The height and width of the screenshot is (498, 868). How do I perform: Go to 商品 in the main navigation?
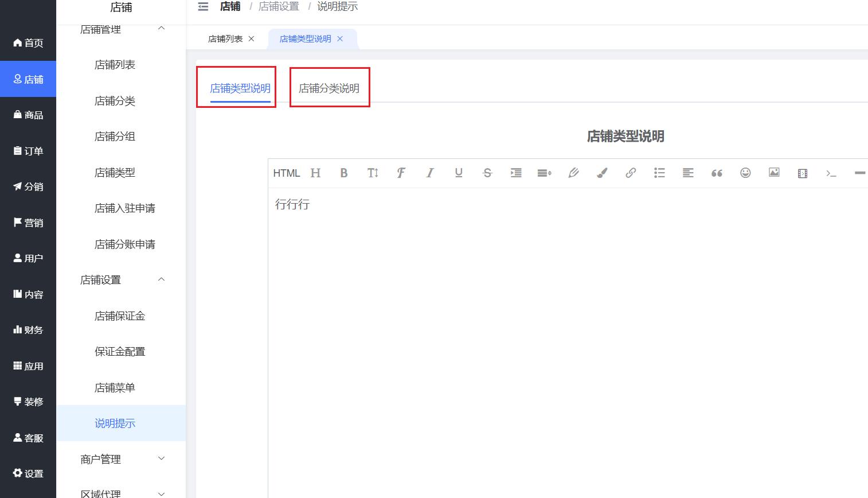28,115
